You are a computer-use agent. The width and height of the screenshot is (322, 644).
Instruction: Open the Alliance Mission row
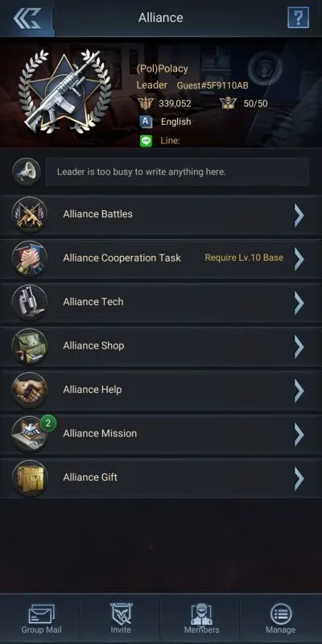point(161,434)
